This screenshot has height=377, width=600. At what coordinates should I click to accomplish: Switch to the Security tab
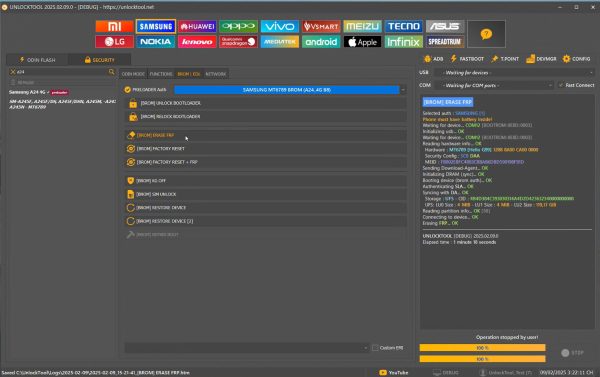pos(99,60)
